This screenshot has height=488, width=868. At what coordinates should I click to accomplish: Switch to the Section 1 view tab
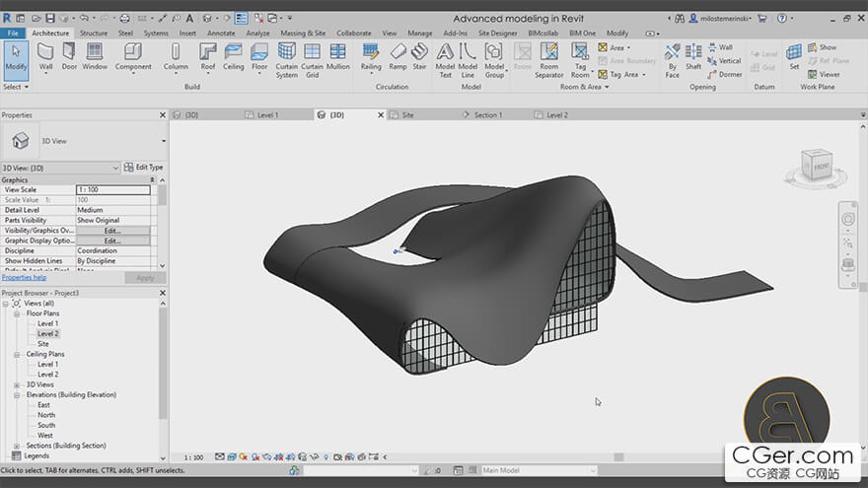pos(487,115)
